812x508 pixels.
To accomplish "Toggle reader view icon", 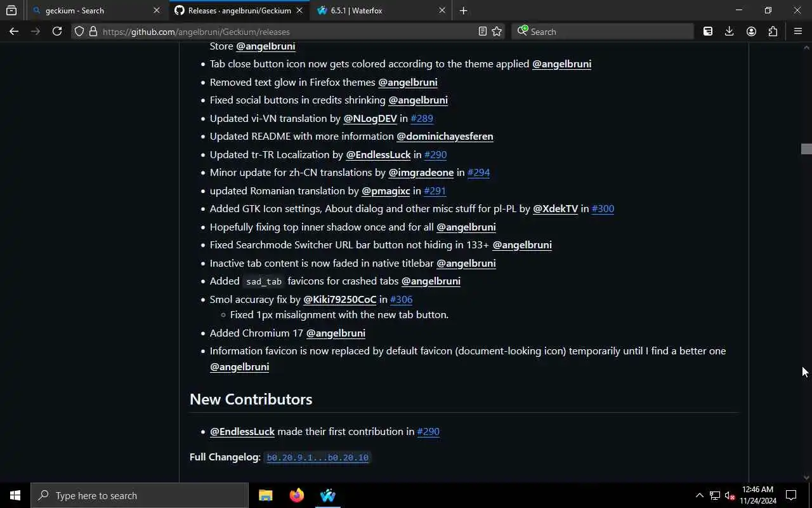I will (482, 31).
